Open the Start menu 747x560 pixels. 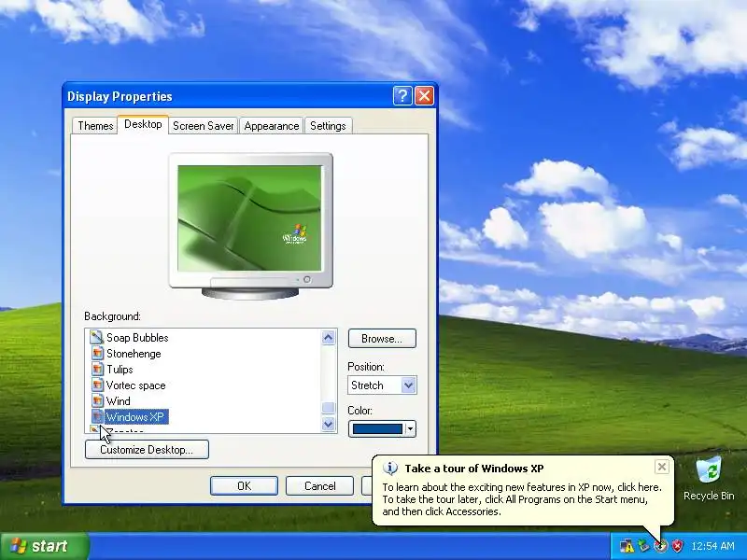[x=44, y=546]
